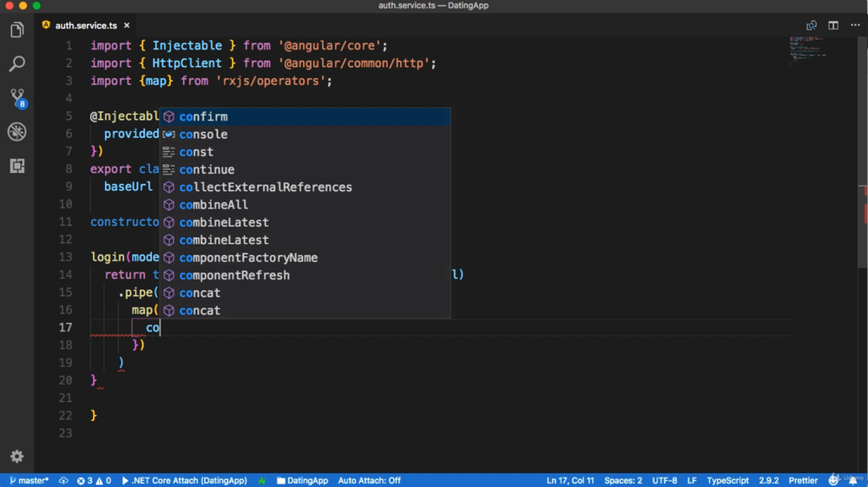Open Source Control view with 8 changes
The height and width of the screenshot is (487, 868).
tap(16, 97)
